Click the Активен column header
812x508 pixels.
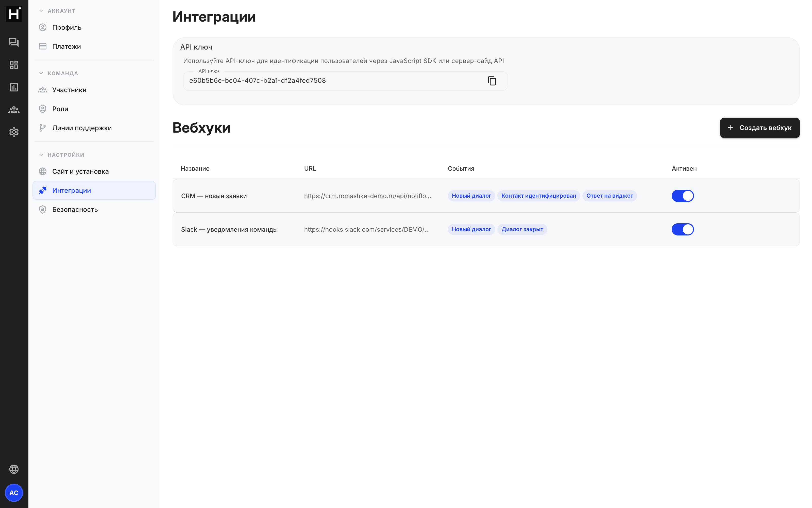[684, 169]
